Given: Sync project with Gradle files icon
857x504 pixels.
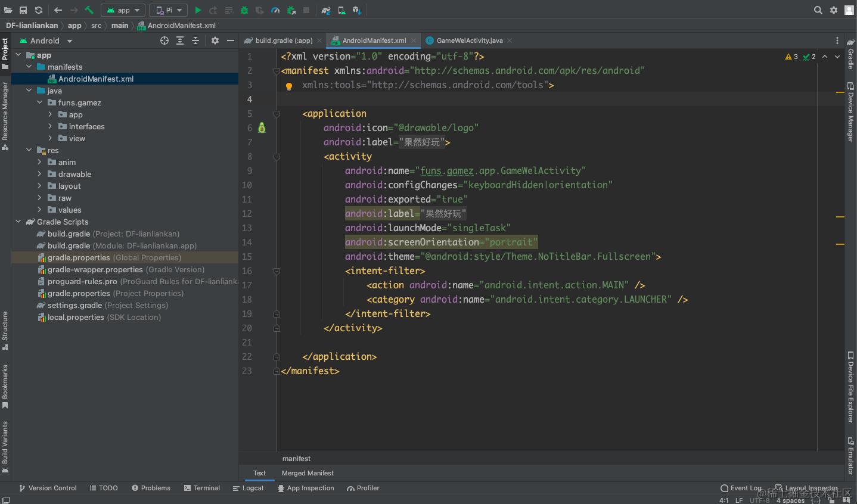Looking at the screenshot, I should tap(326, 10).
